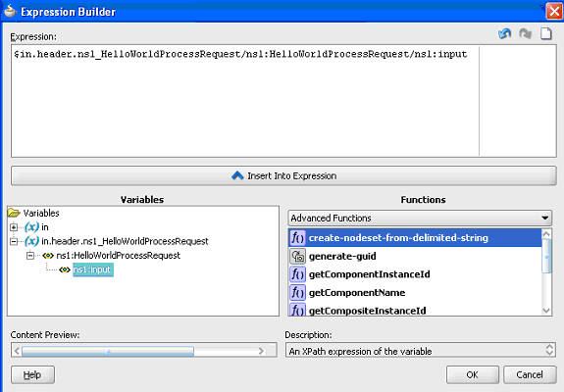
Task: Close the Expression Builder dialog
Action: [x=554, y=11]
